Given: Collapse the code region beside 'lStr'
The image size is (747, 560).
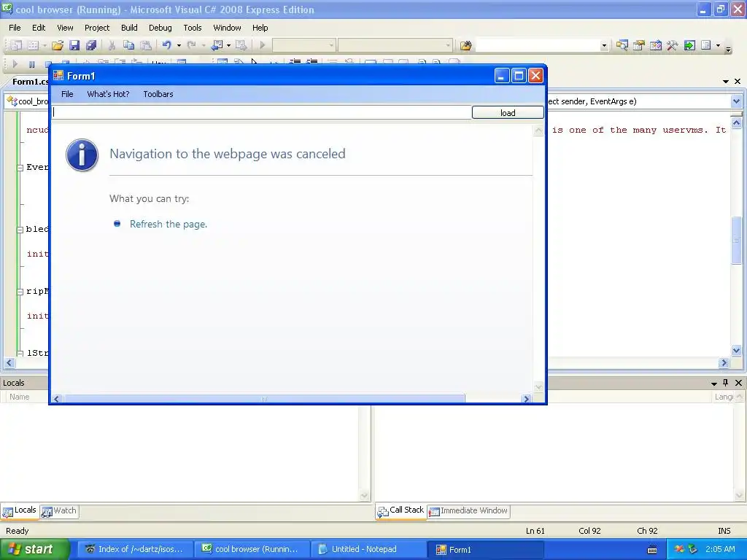Looking at the screenshot, I should 20,354.
